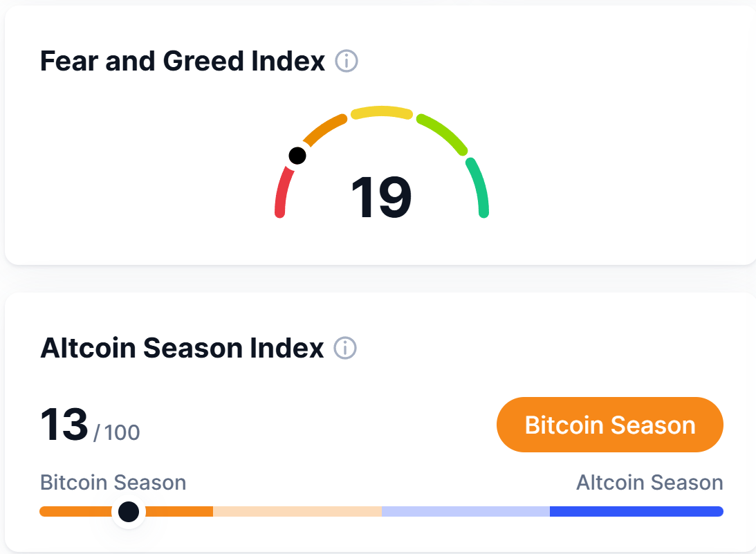Select the orange segment of the gauge arc
The height and width of the screenshot is (554, 756).
pyautogui.click(x=324, y=131)
